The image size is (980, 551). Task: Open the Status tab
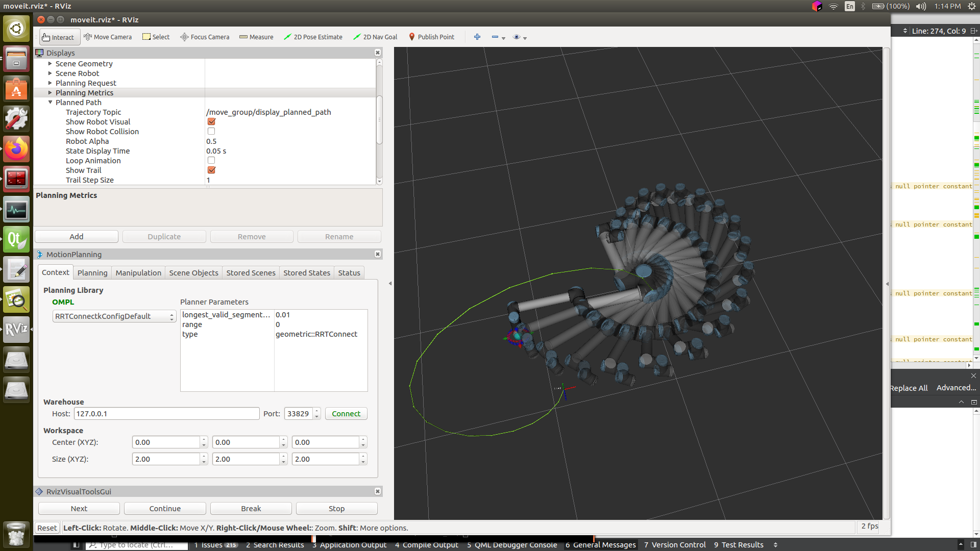coord(349,273)
